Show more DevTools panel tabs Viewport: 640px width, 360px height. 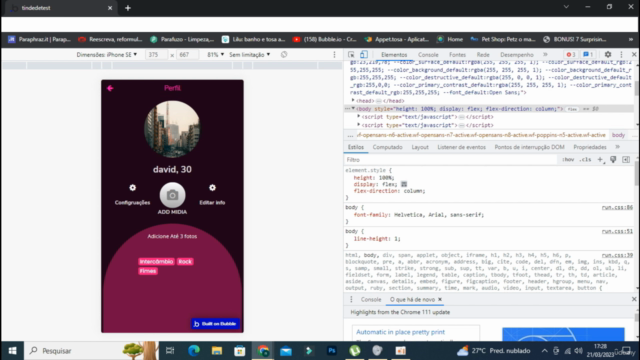(x=545, y=55)
